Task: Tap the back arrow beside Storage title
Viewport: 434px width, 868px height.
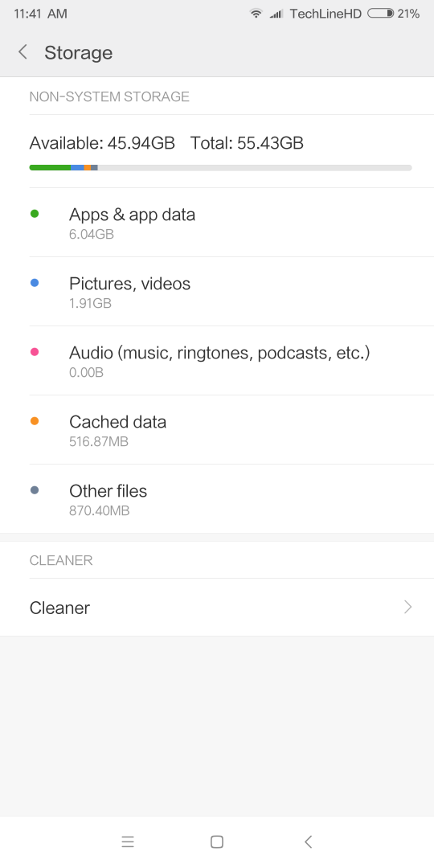Action: pyautogui.click(x=23, y=52)
